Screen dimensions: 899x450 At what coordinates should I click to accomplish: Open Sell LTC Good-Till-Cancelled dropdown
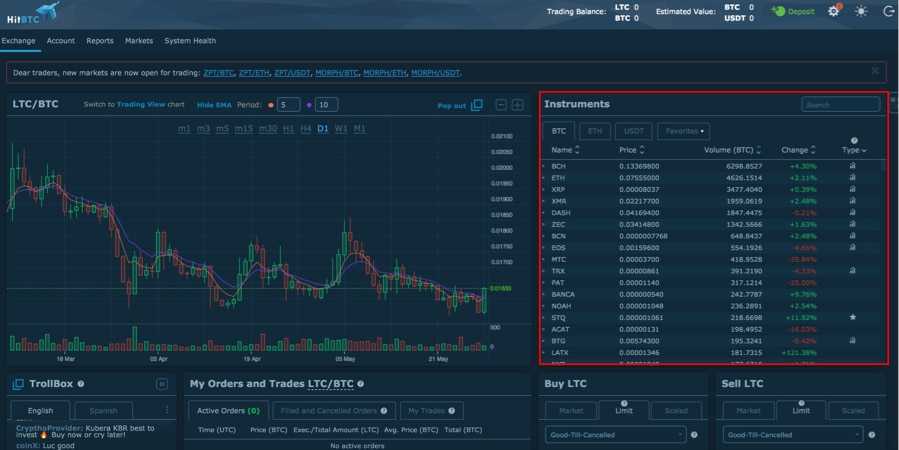click(x=793, y=435)
